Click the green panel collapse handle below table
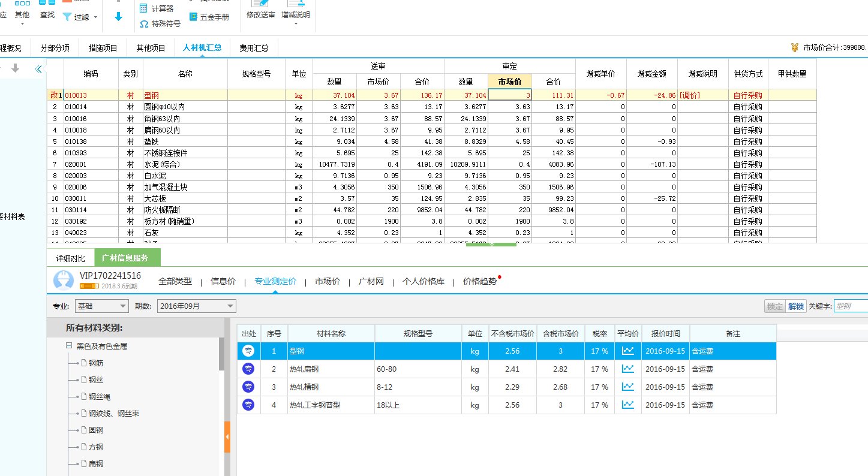The image size is (868, 476). point(491,245)
